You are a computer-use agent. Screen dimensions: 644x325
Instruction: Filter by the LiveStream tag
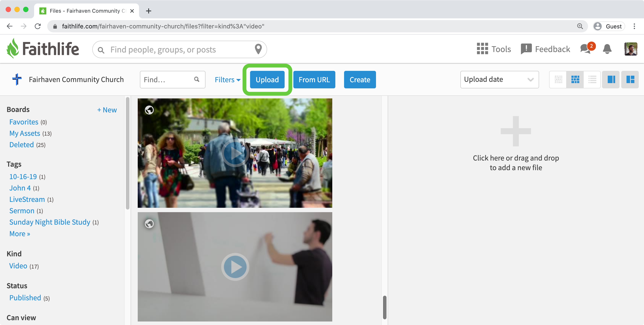(x=27, y=199)
